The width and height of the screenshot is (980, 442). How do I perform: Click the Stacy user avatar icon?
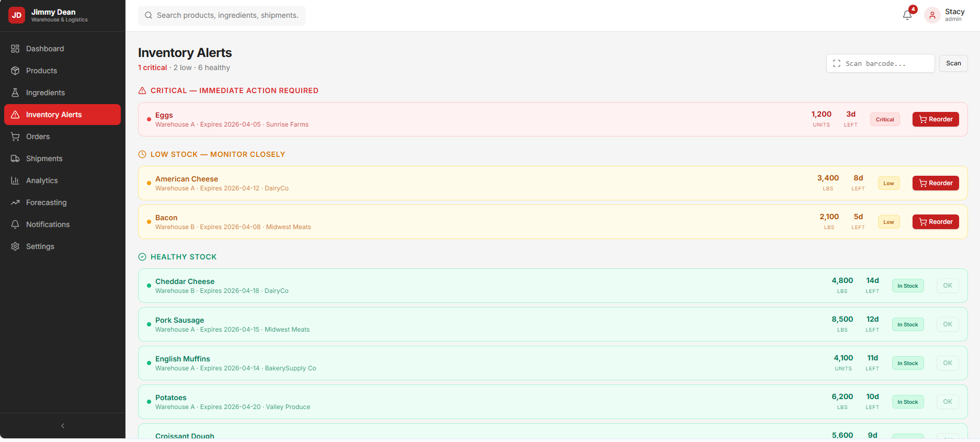(x=932, y=15)
